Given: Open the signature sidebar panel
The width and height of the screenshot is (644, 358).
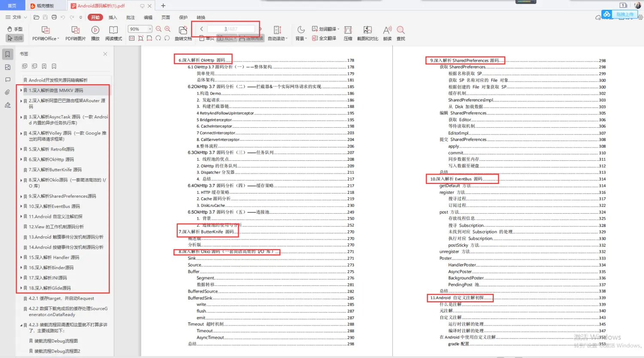Looking at the screenshot, I should [x=7, y=105].
